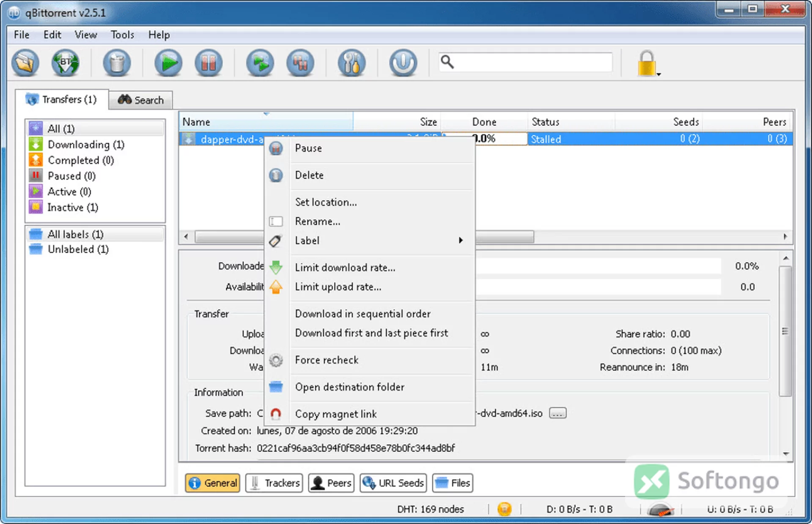Click the save path browse (...) button
Image resolution: width=812 pixels, height=524 pixels.
pyautogui.click(x=557, y=413)
